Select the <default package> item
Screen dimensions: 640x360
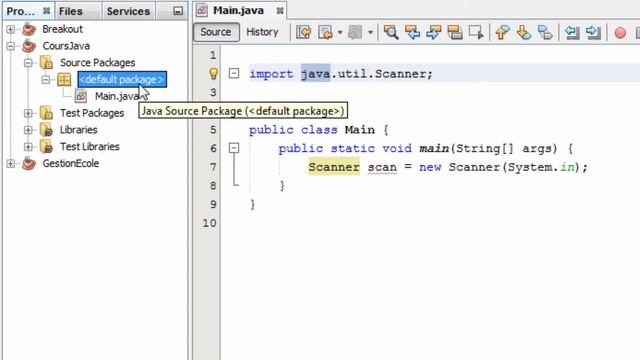(x=122, y=80)
